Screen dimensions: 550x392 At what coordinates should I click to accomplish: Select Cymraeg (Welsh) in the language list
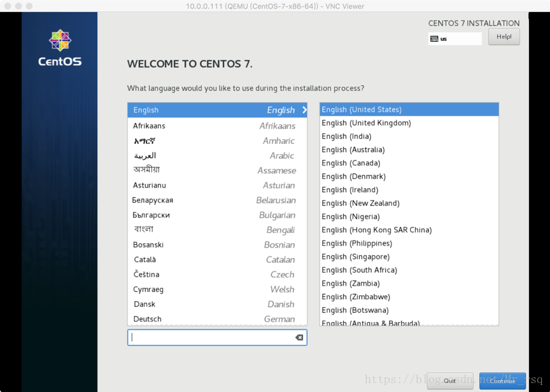coord(217,290)
